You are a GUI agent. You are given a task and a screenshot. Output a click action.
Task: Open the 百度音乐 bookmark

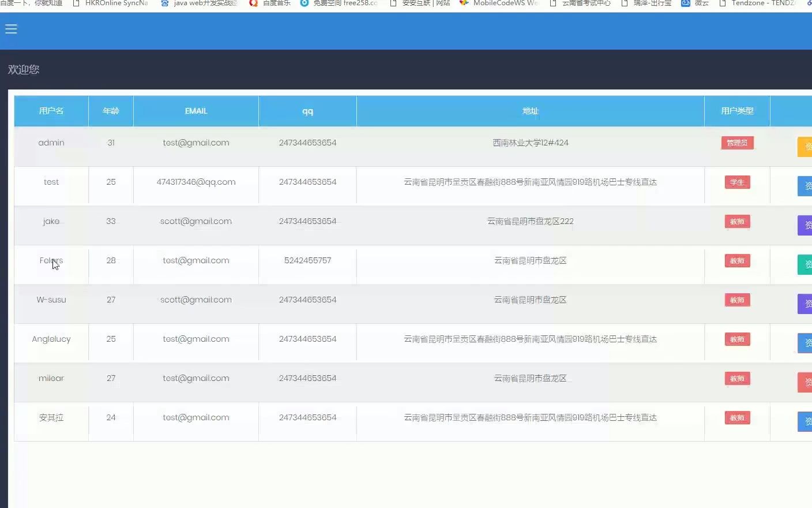[x=270, y=3]
